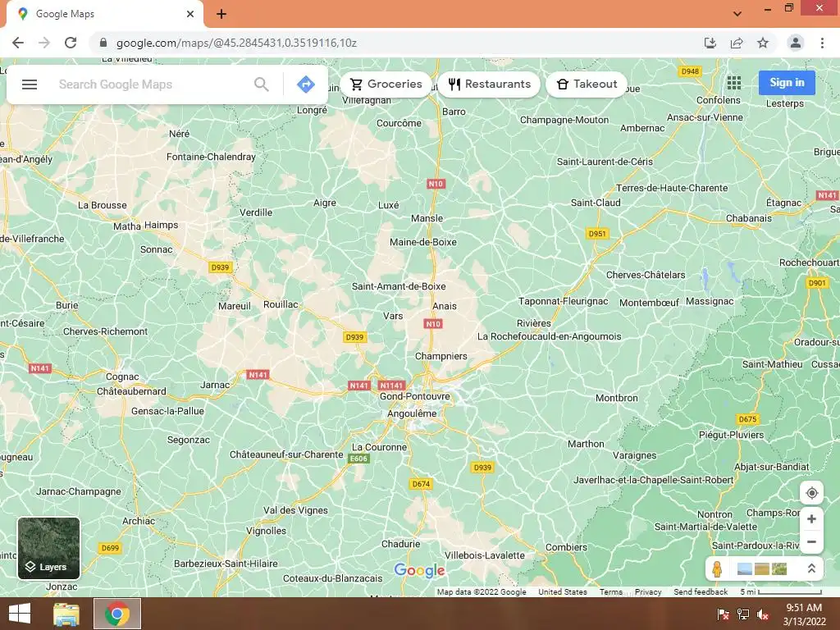
Task: View site info via the padlock icon
Action: 103,43
